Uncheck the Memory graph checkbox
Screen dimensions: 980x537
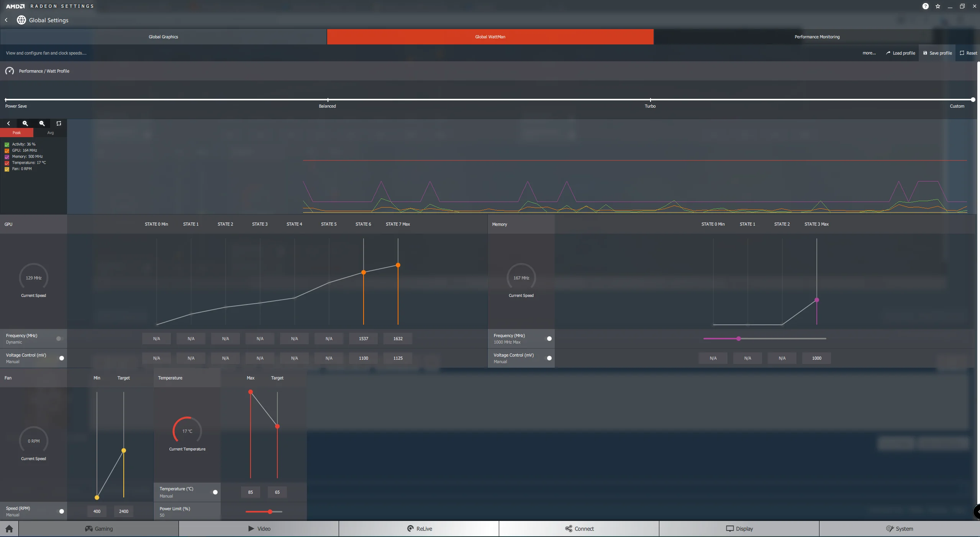[7, 157]
